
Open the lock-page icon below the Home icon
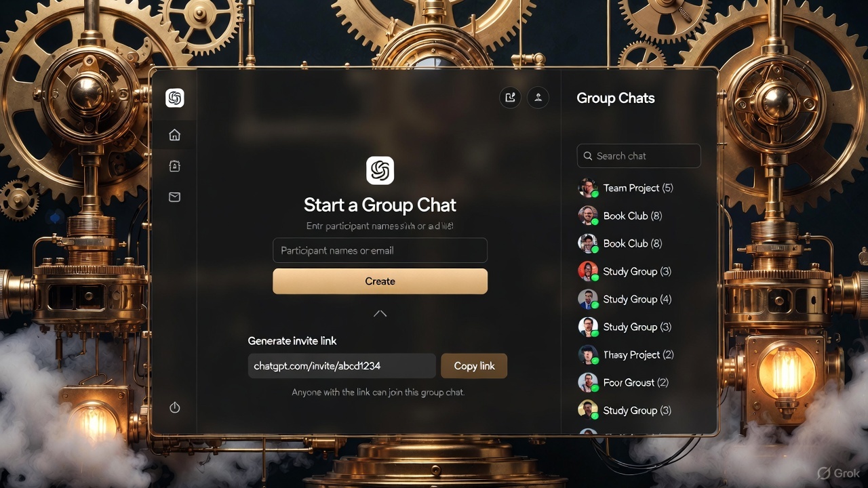point(174,166)
